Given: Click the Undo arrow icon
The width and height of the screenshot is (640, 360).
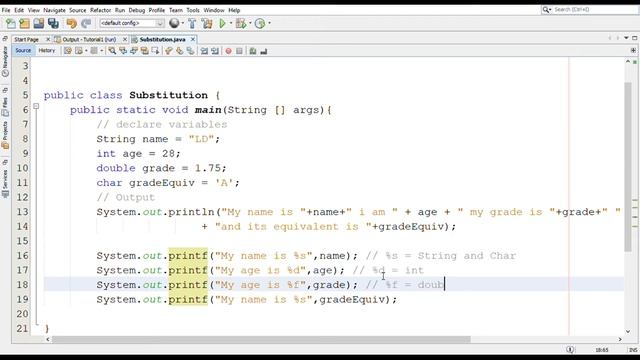Looking at the screenshot, I should [71, 24].
